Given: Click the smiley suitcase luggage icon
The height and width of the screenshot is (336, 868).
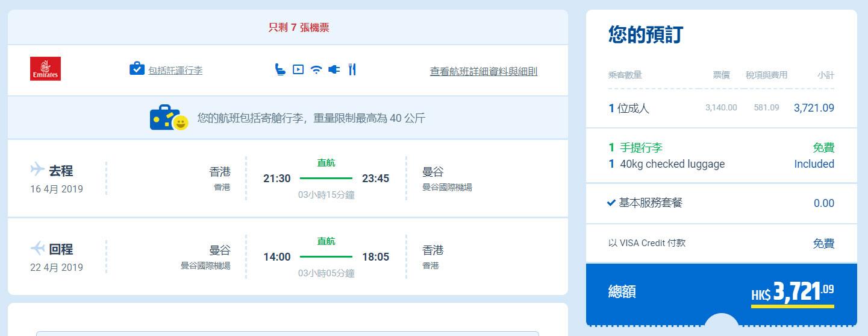Looking at the screenshot, I should click(x=169, y=118).
